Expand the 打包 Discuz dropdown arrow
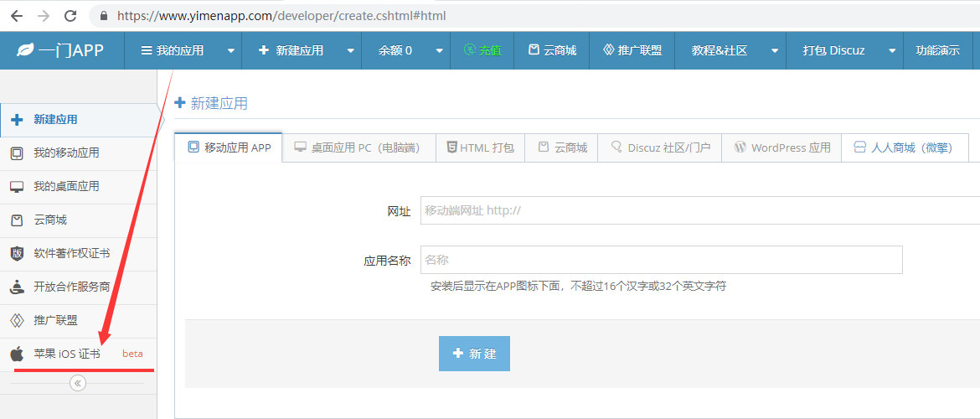Screen dimensions: 980x419 tap(892, 50)
